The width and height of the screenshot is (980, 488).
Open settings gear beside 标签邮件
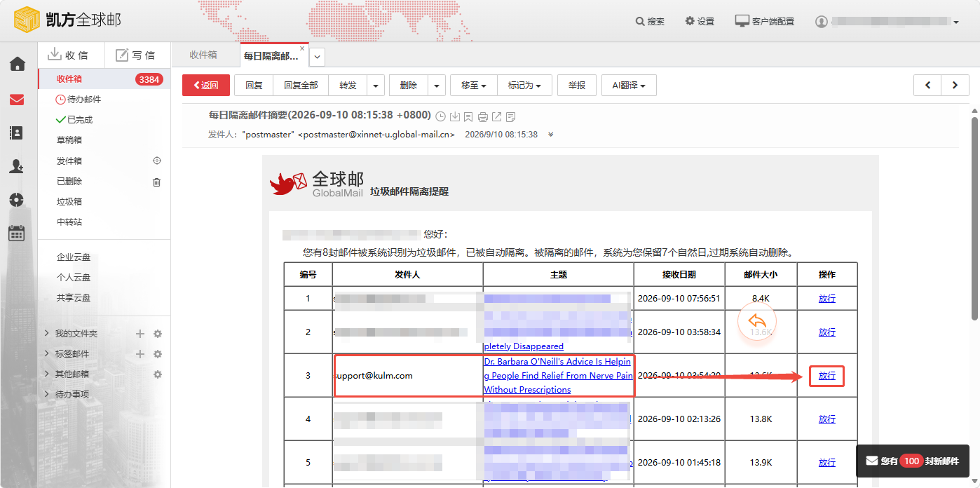[158, 354]
